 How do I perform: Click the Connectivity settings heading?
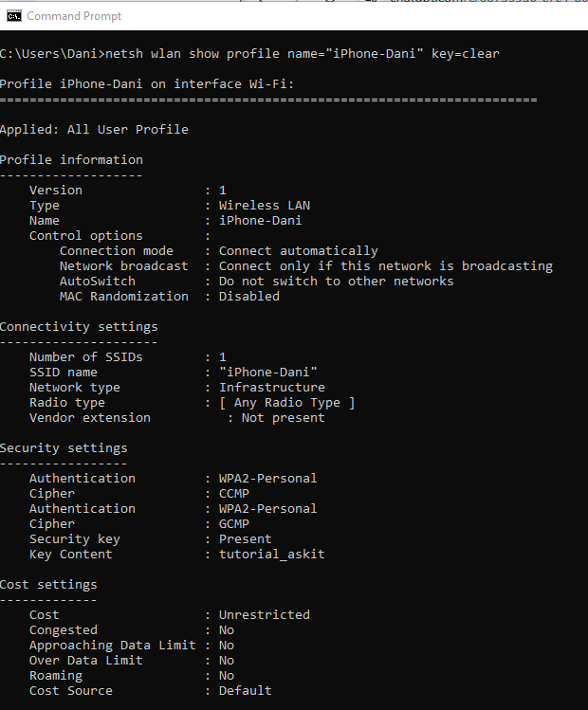pos(79,326)
